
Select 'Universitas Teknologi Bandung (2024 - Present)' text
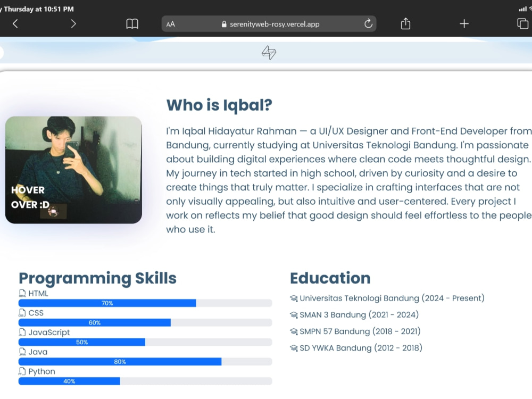click(x=392, y=298)
